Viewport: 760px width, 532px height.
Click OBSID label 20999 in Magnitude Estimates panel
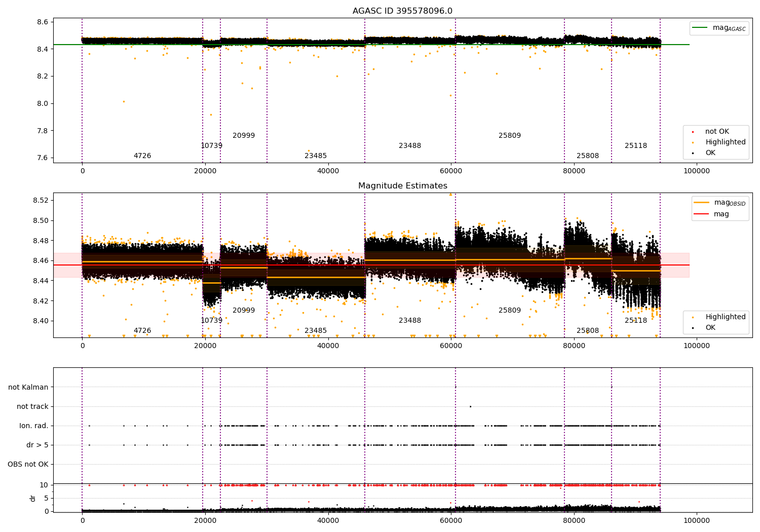pos(244,311)
